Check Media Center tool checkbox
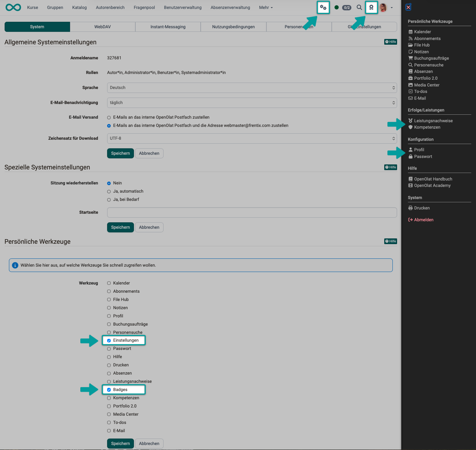The width and height of the screenshot is (476, 450). pos(109,415)
